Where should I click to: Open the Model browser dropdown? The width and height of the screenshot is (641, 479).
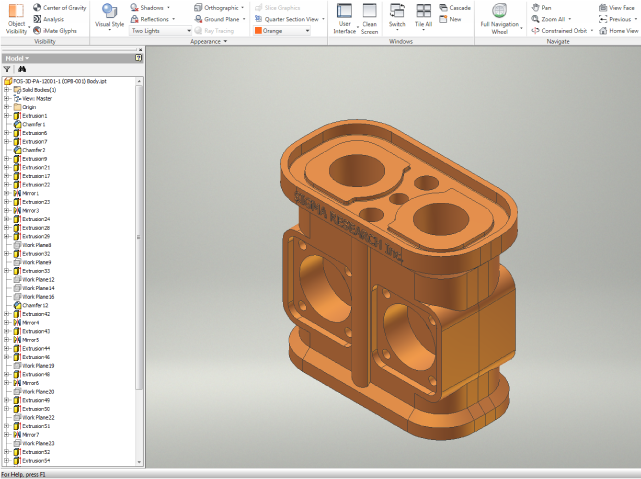(27, 58)
